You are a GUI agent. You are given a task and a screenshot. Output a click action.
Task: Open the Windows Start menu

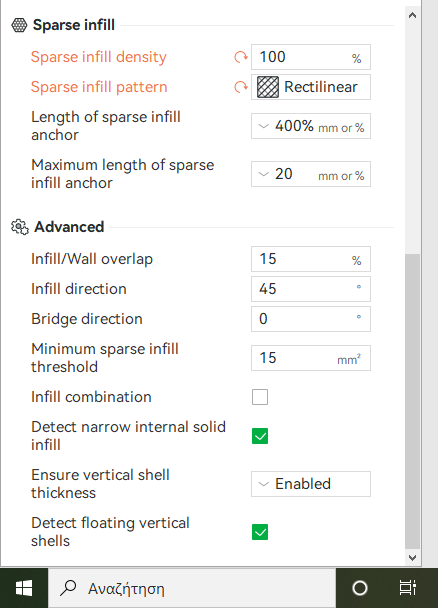(x=24, y=588)
